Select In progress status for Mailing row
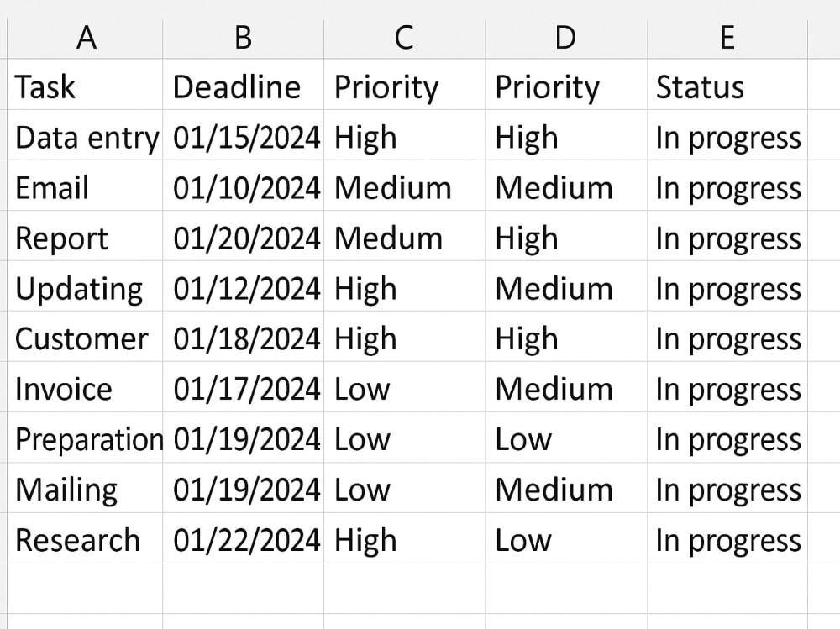This screenshot has height=629, width=840. click(727, 488)
